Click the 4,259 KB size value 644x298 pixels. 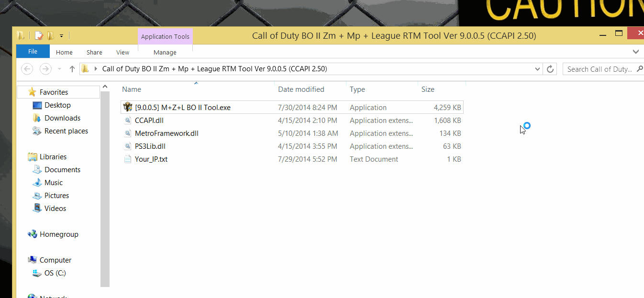tap(447, 108)
